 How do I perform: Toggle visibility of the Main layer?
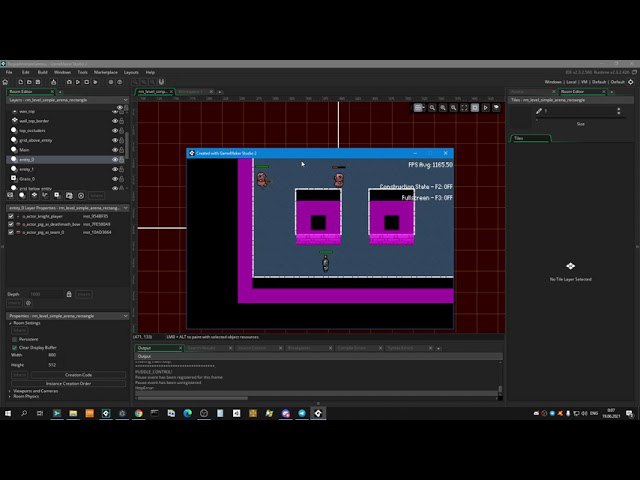(115, 150)
